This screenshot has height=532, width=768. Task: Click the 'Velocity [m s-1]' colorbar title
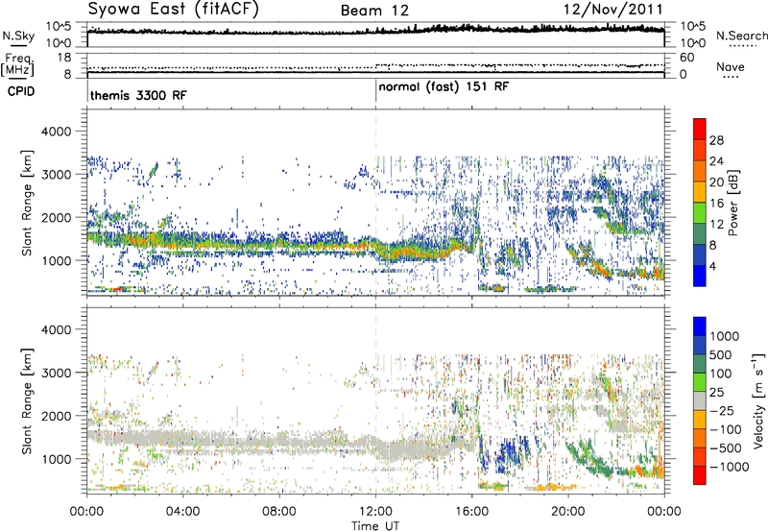(x=758, y=400)
